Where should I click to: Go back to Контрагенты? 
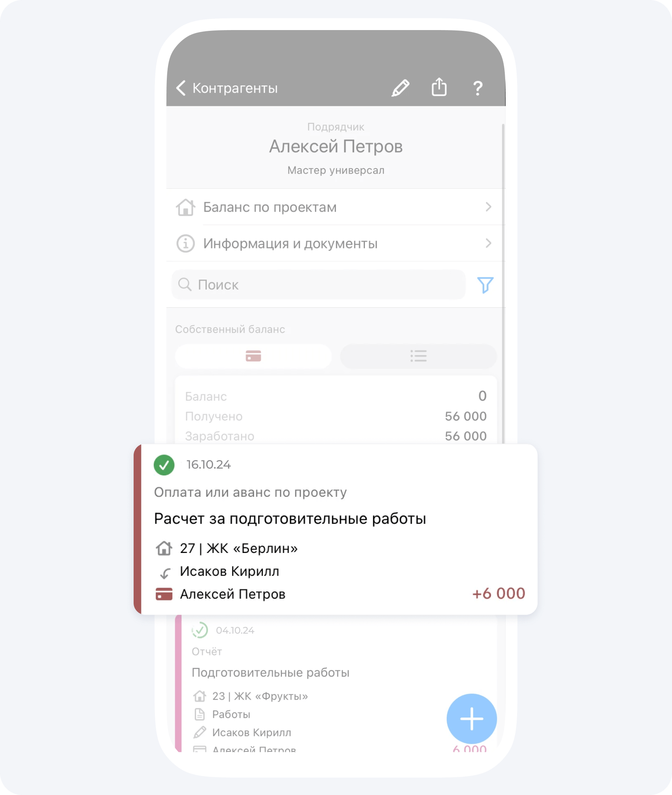point(227,88)
